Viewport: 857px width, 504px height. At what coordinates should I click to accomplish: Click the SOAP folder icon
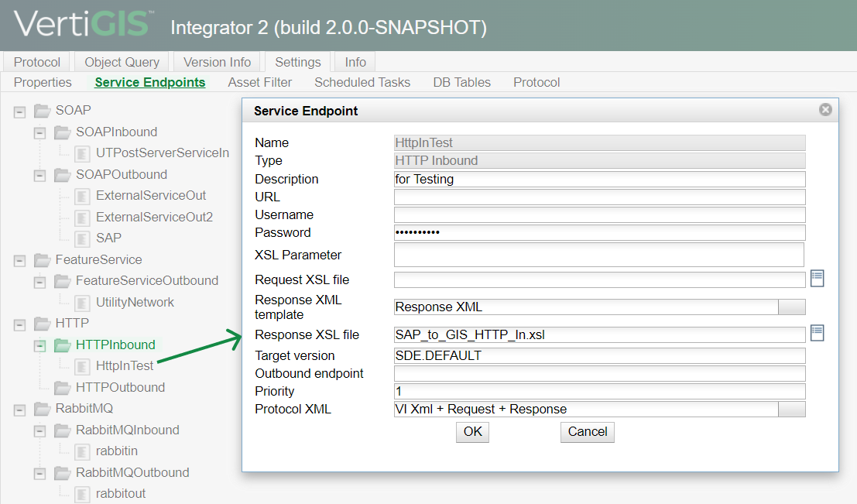(42, 111)
